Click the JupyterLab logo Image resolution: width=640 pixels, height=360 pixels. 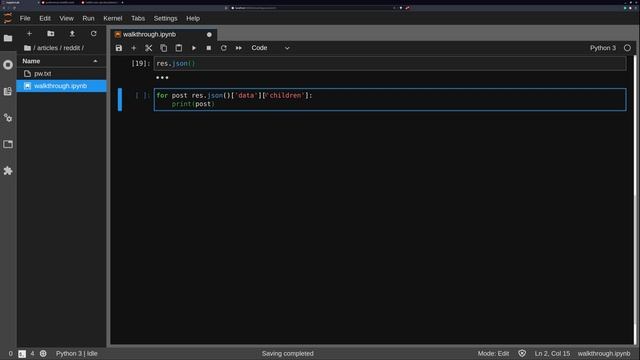pos(8,18)
